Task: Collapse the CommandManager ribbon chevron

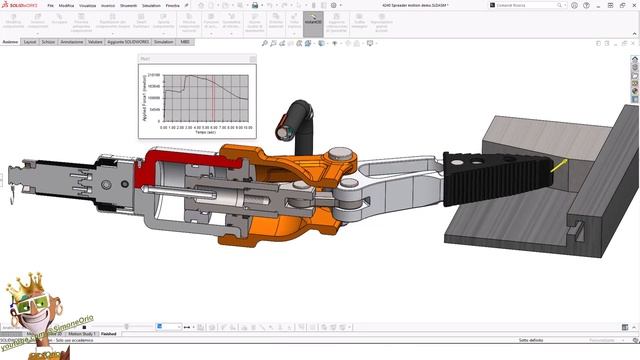Action: point(634,33)
